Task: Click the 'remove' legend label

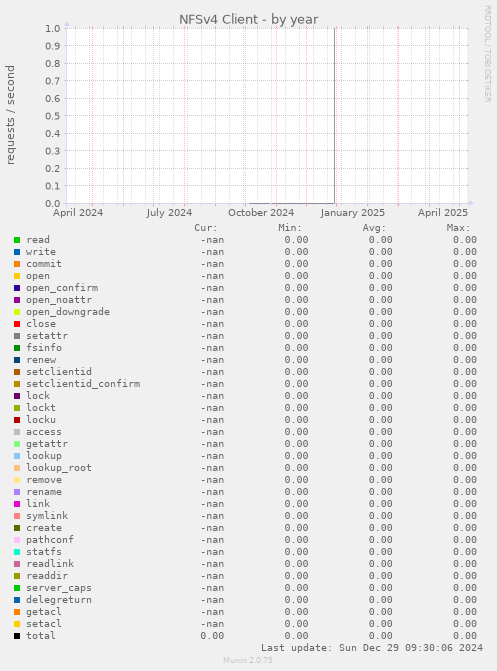Action: (44, 480)
